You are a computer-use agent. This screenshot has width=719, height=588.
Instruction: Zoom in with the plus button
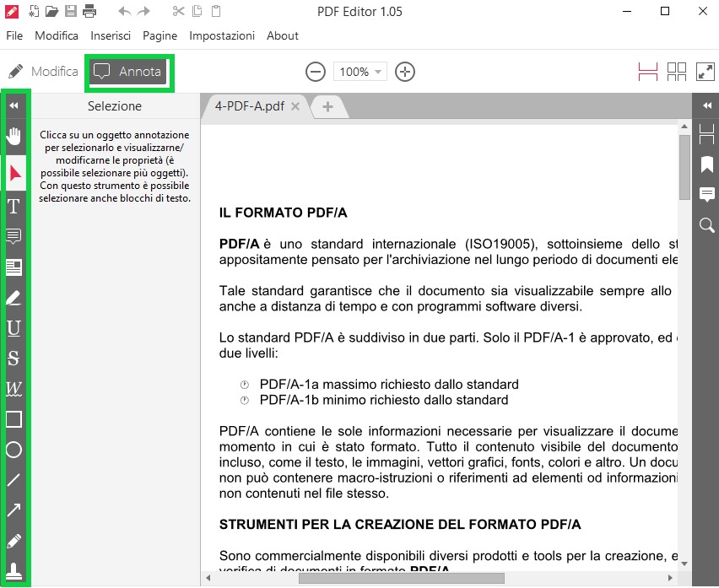point(405,72)
